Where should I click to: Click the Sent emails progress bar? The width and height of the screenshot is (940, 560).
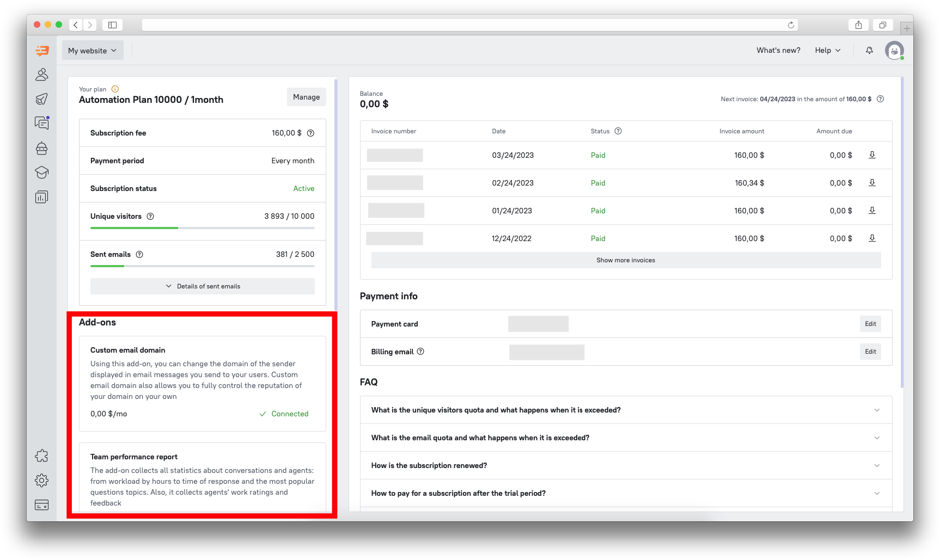click(203, 266)
